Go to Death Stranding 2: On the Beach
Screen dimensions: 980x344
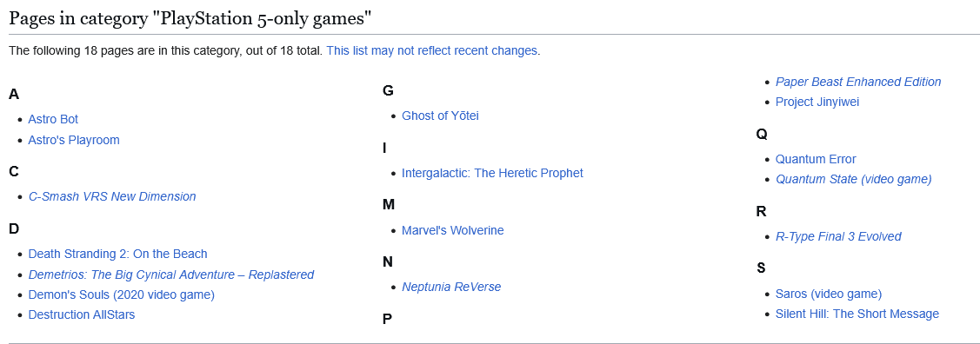(x=117, y=255)
